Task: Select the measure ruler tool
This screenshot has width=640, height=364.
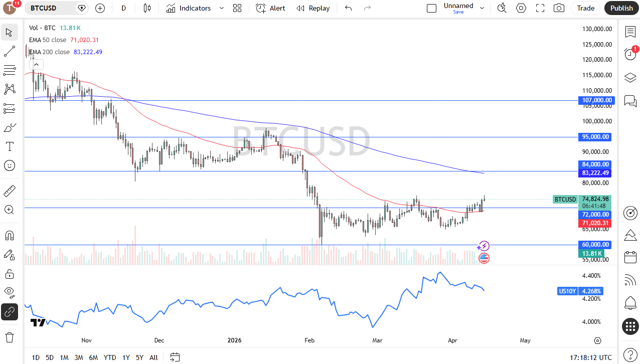Action: [9, 191]
